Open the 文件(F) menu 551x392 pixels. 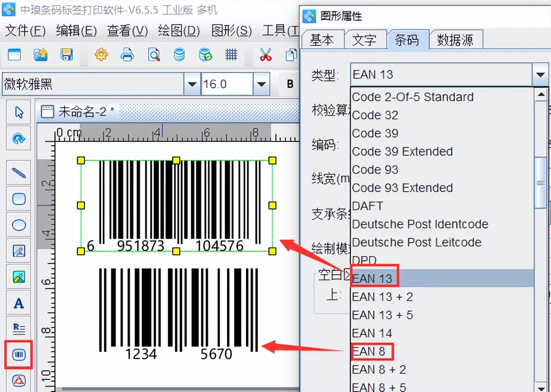tap(25, 31)
